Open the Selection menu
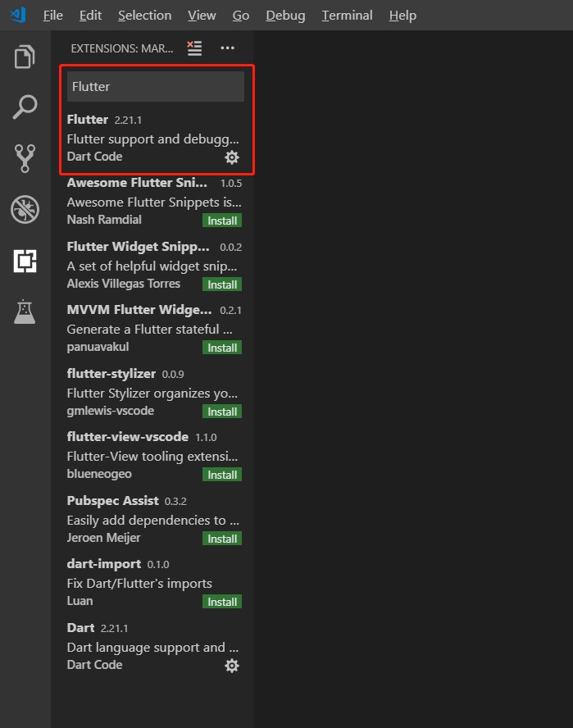573x728 pixels. (x=145, y=16)
